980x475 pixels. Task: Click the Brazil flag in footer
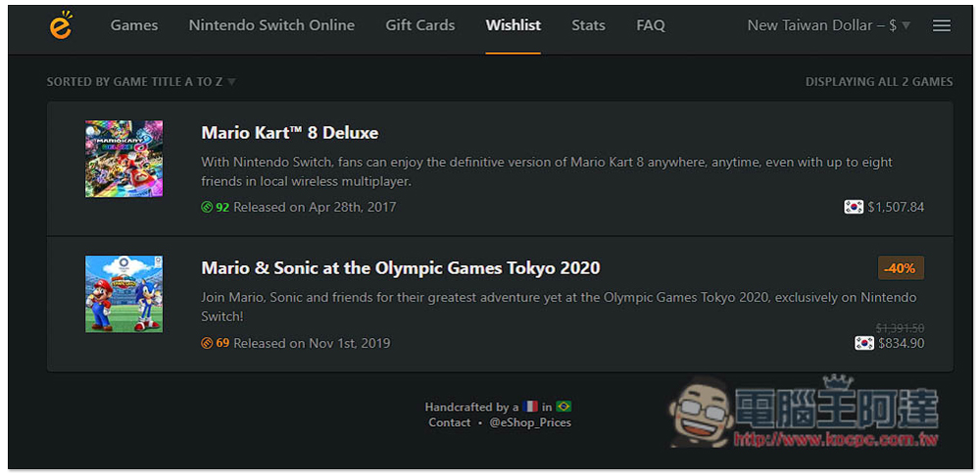point(563,406)
